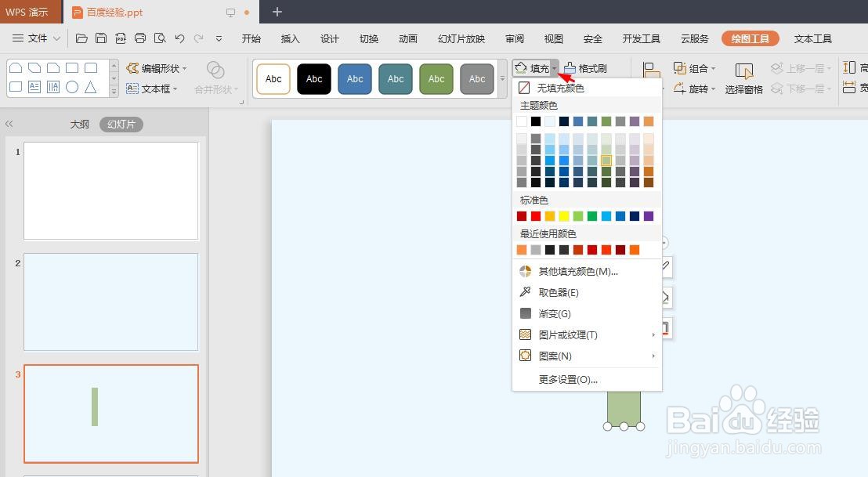Click the Print icon

(x=140, y=38)
